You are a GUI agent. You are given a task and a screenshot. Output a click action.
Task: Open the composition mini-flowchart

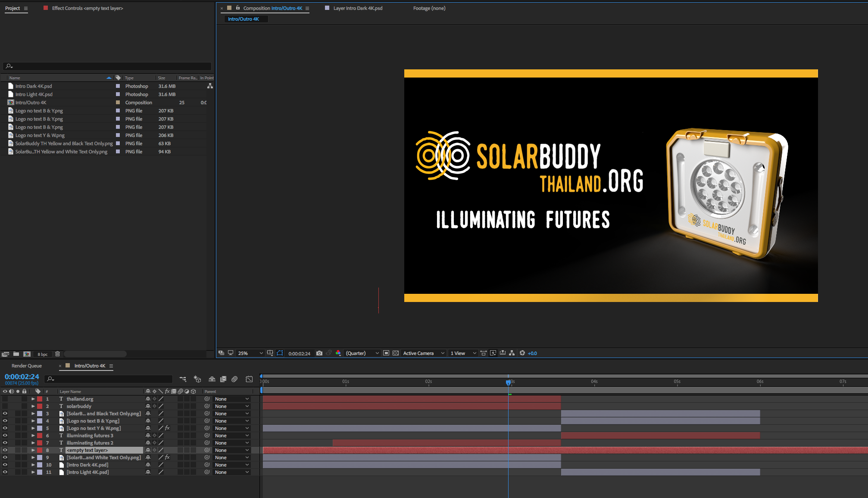click(183, 379)
